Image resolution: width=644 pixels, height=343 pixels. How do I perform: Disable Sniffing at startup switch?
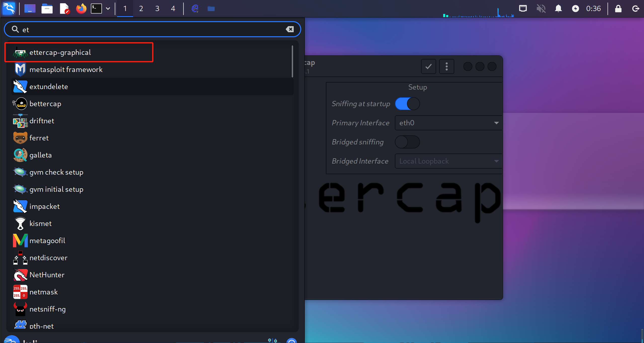tap(407, 104)
